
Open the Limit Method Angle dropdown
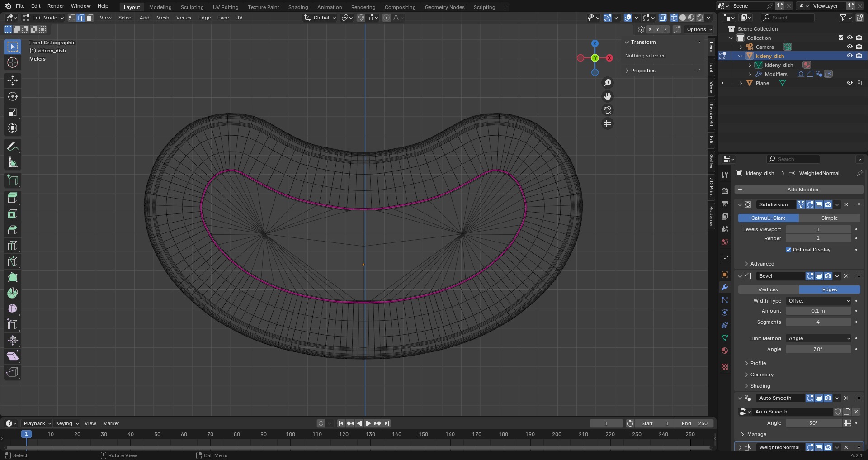(819, 338)
